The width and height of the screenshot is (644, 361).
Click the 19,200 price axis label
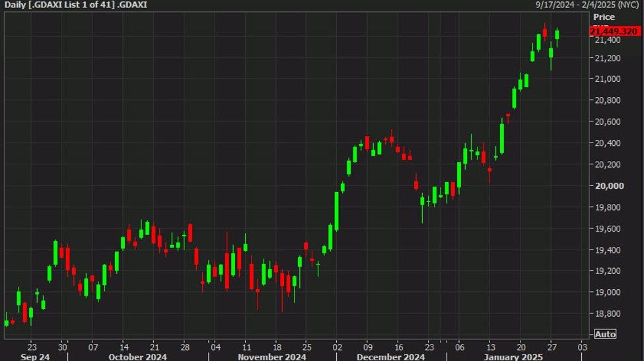608,271
